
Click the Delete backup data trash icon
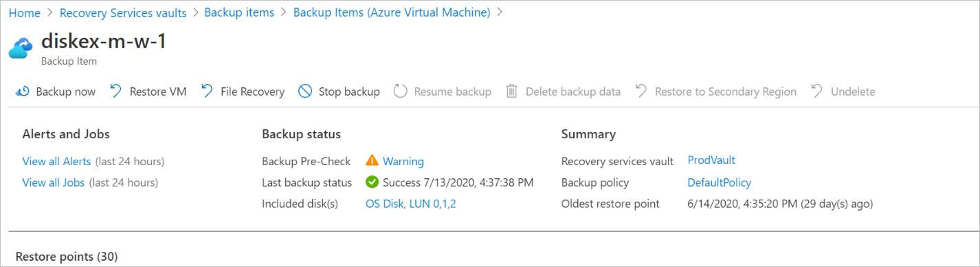point(511,92)
